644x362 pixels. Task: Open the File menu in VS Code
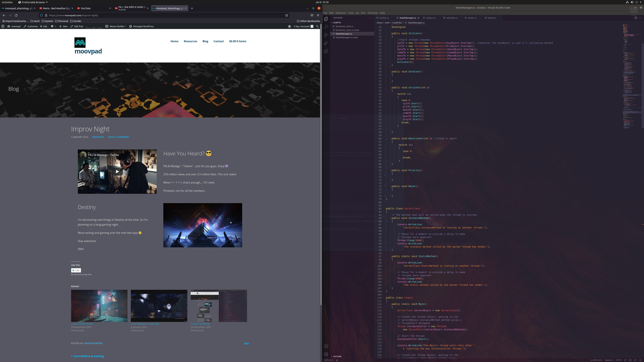325,13
